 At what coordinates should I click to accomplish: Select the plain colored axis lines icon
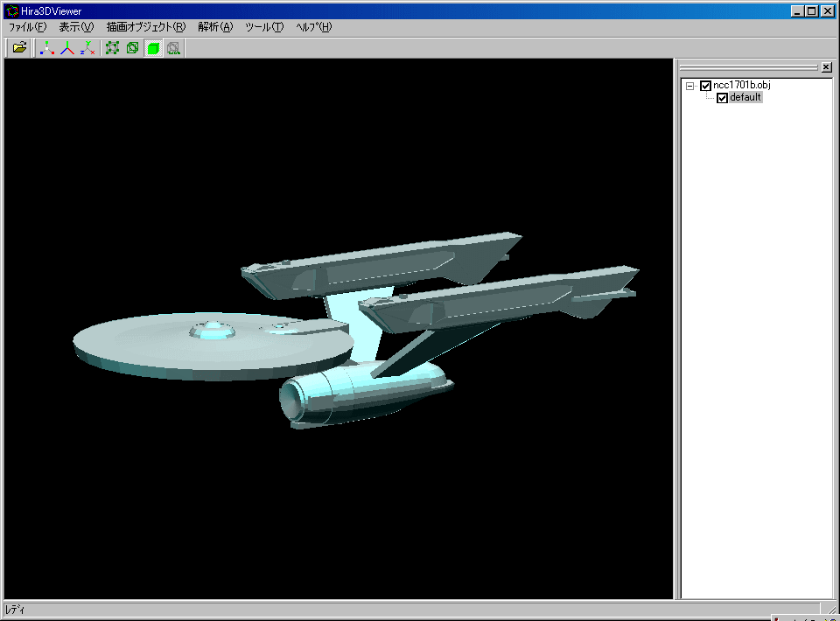tap(67, 48)
